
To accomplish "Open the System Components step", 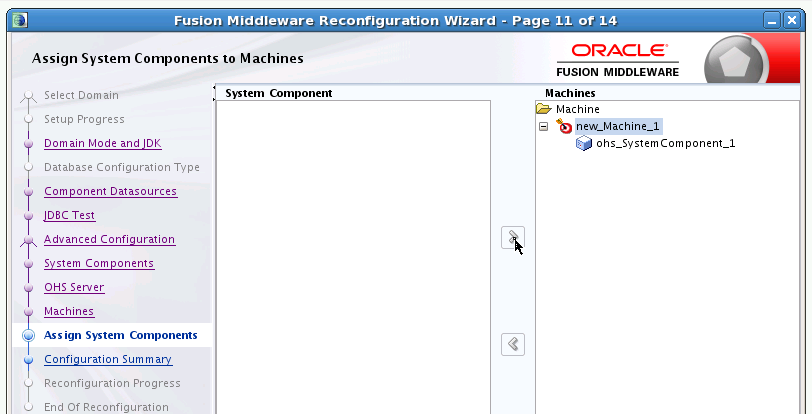I will [x=99, y=263].
